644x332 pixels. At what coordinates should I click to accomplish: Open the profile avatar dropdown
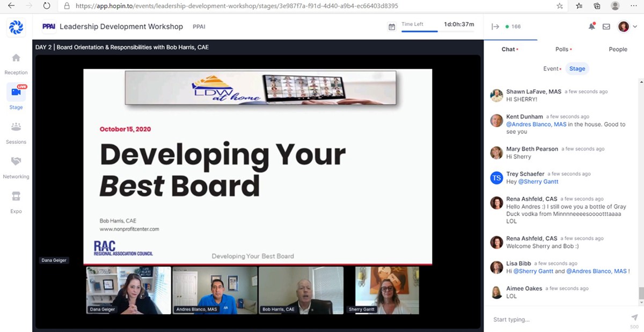626,26
